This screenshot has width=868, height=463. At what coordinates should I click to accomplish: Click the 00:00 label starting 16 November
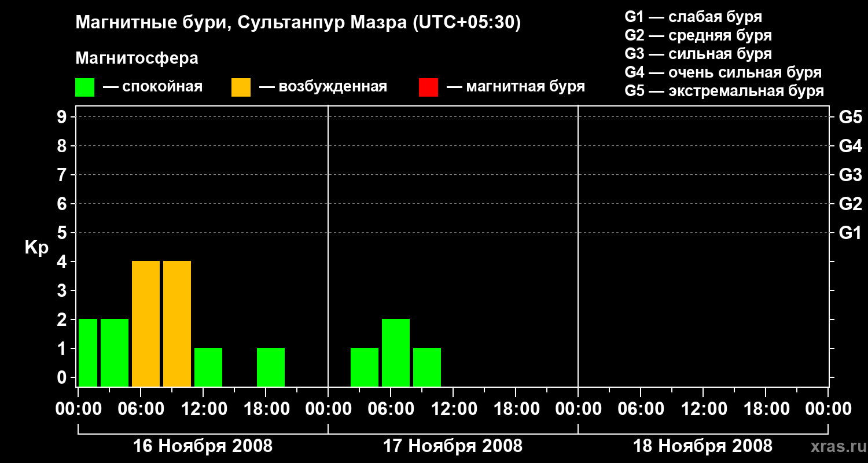click(79, 409)
